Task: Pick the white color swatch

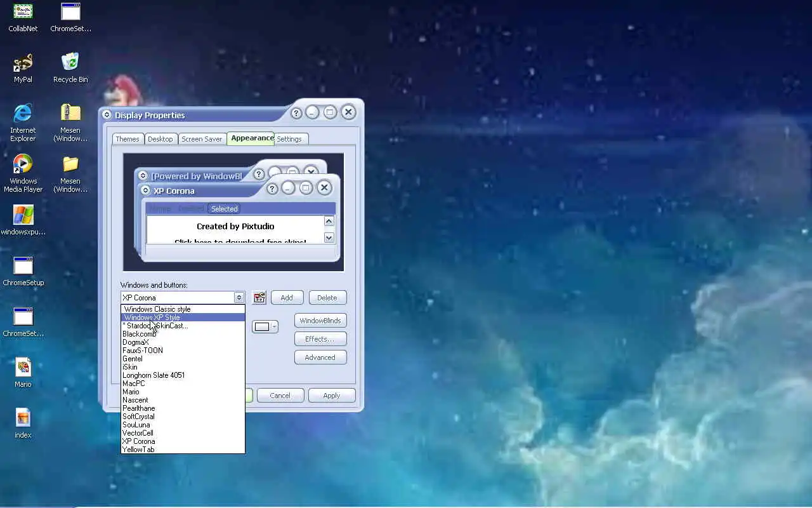Action: tap(262, 327)
